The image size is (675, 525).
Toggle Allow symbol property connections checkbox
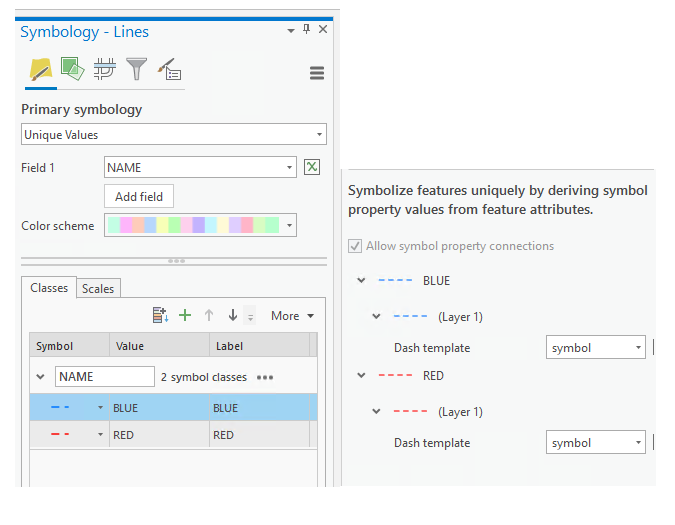coord(355,246)
